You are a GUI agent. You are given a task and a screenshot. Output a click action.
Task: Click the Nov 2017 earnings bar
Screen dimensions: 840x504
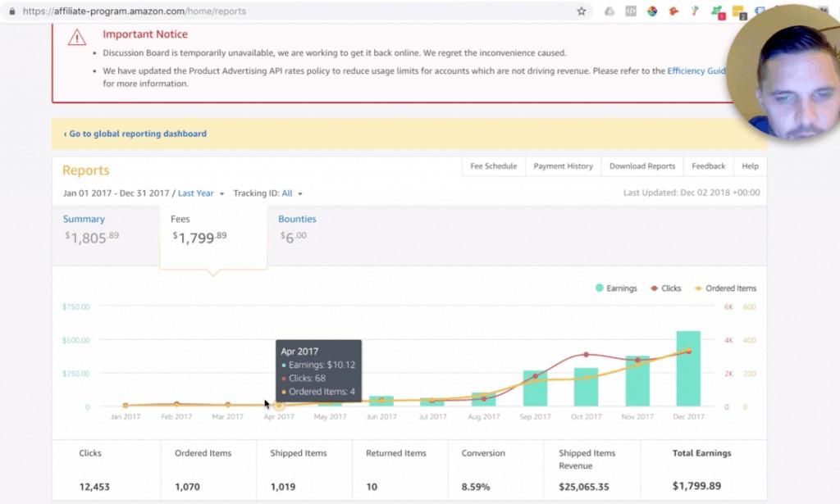(x=637, y=381)
